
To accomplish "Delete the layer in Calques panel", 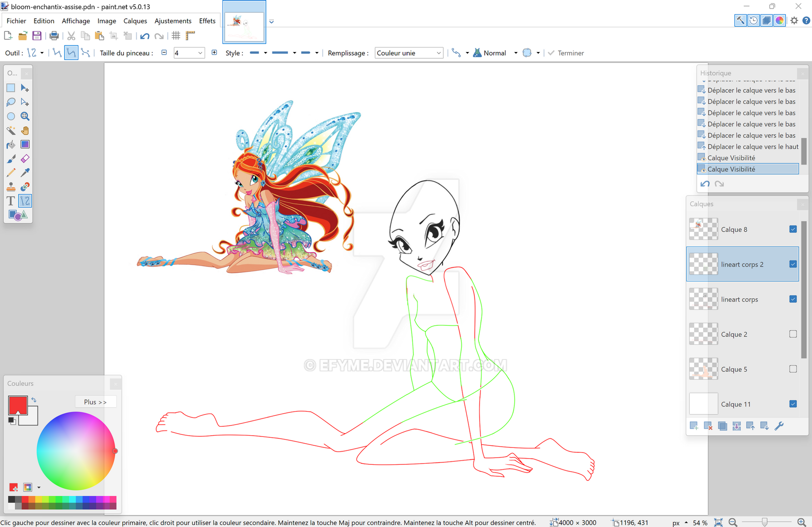I will 708,426.
